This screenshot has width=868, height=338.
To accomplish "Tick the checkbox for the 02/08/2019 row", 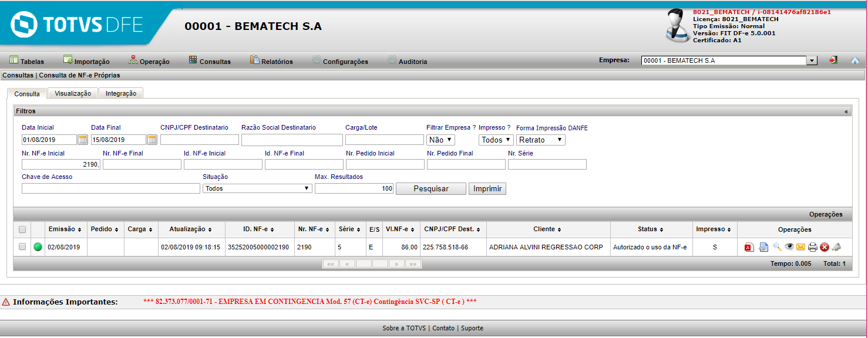I will (x=22, y=247).
